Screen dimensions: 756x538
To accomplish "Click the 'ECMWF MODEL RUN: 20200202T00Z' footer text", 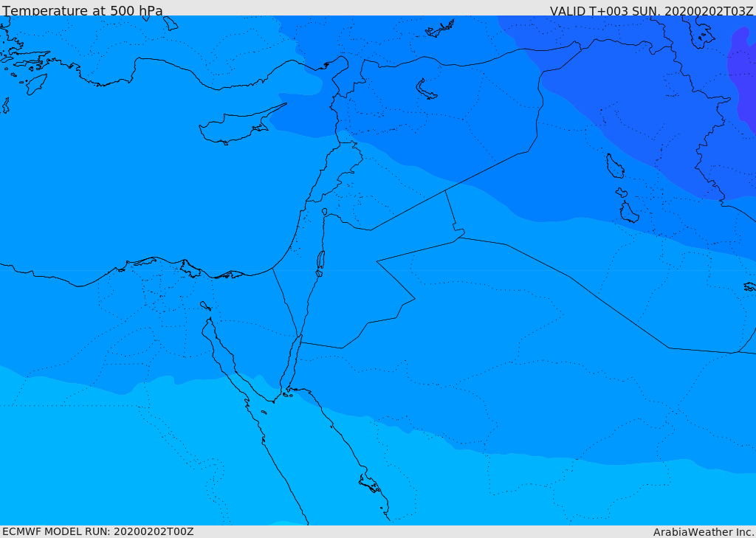I will (x=98, y=531).
